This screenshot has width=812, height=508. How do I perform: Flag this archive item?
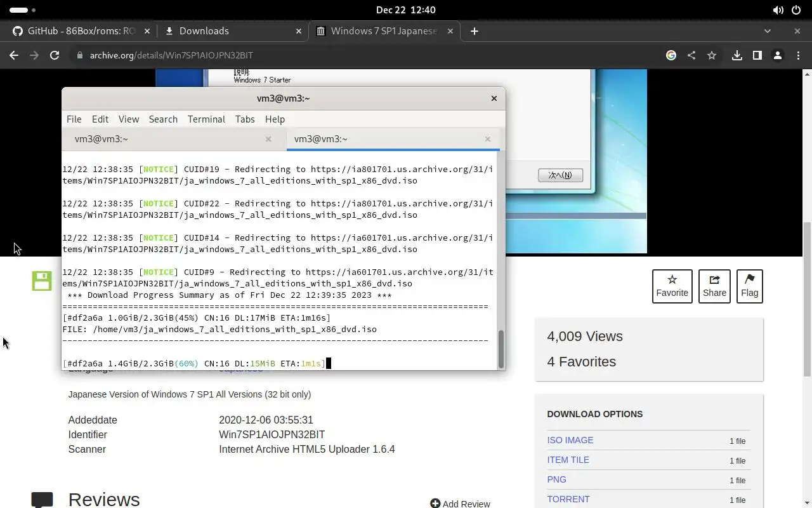pos(750,286)
